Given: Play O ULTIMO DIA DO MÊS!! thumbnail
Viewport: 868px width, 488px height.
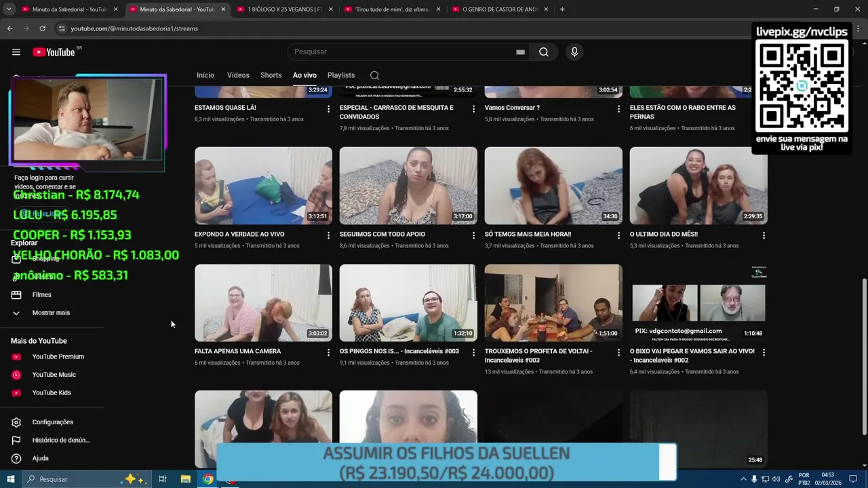Looking at the screenshot, I should 698,186.
